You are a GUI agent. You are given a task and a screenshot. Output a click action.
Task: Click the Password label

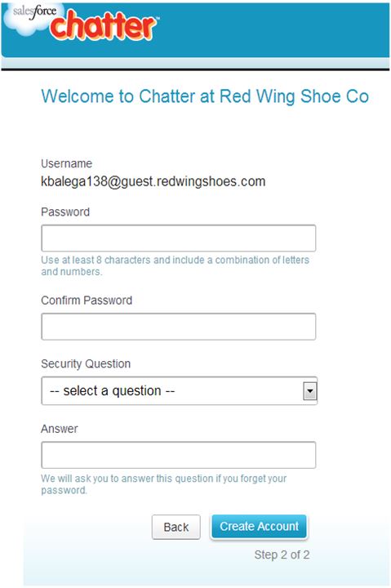(65, 212)
